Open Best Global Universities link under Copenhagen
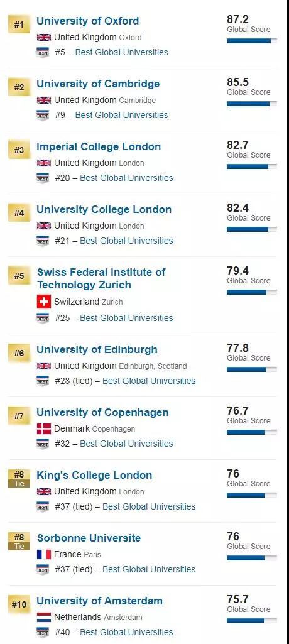The image size is (289, 644). point(126,444)
